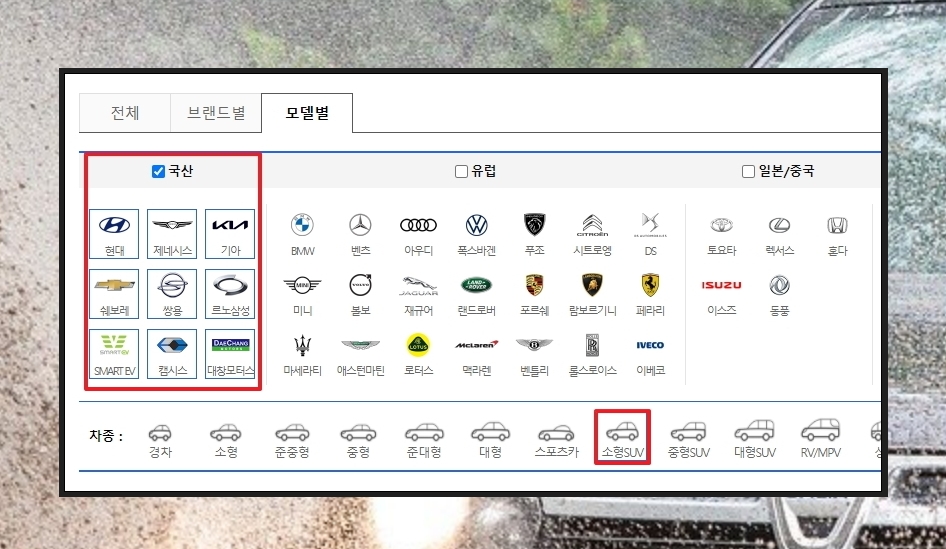
Task: Select the 기아 (Kia) brand icon
Action: (x=230, y=234)
